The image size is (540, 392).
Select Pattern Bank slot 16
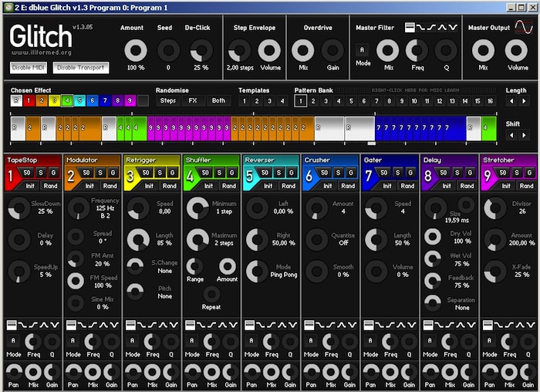click(x=490, y=101)
